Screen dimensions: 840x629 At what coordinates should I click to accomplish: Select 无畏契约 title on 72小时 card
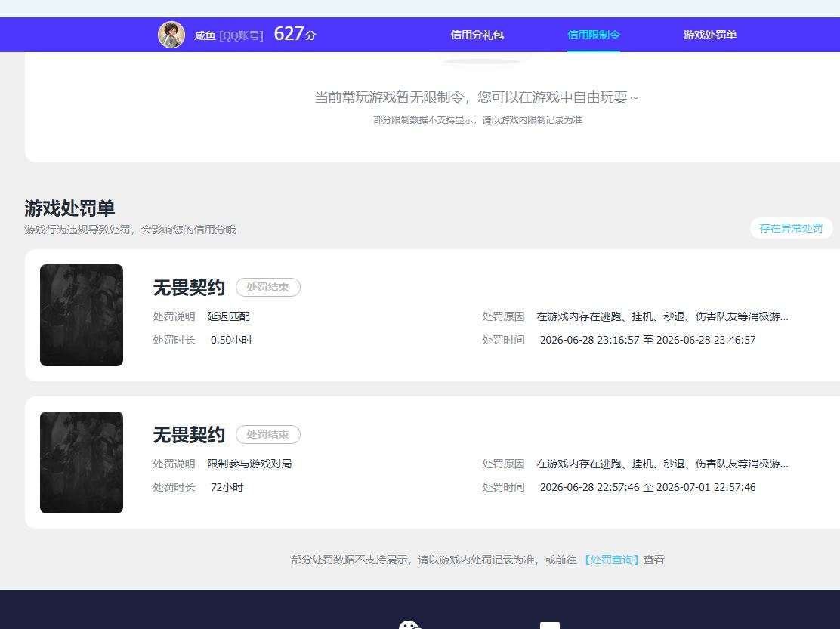point(189,435)
